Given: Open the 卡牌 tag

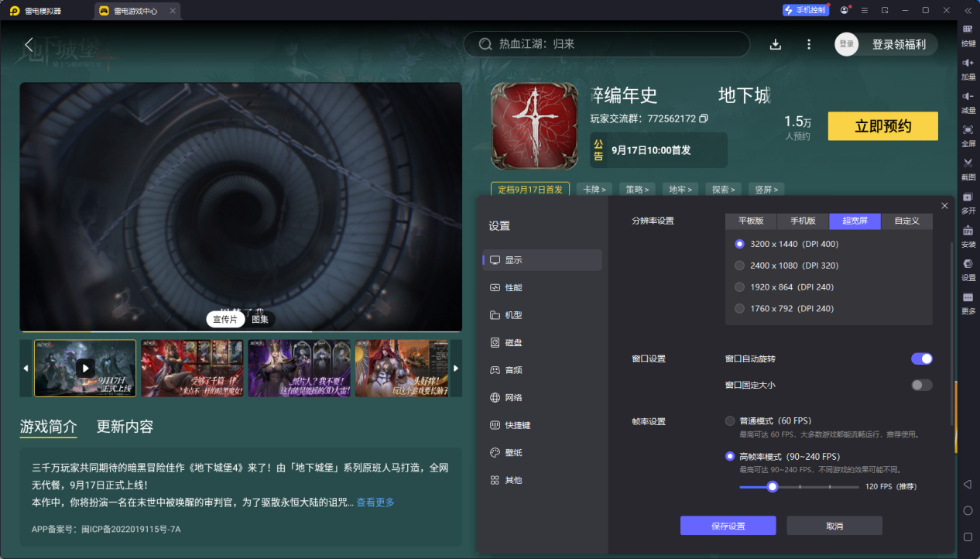Looking at the screenshot, I should [x=595, y=189].
